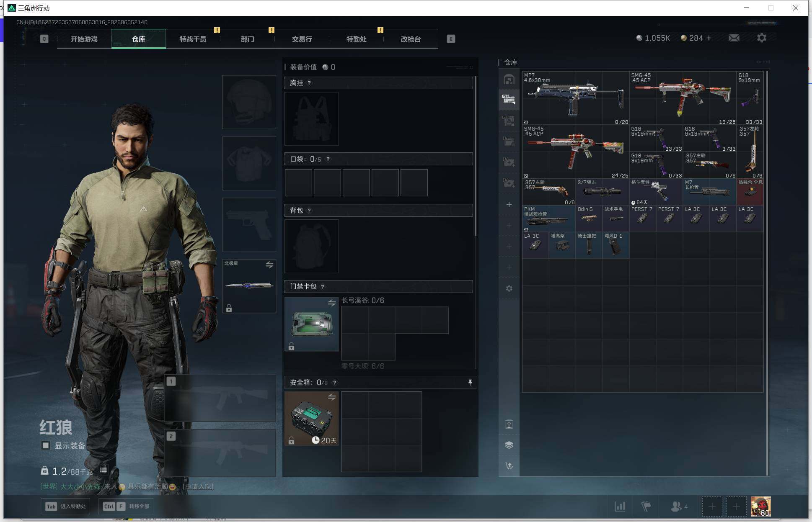
Task: Select the container icon atop the warehouse sidebar
Action: pyautogui.click(x=509, y=79)
